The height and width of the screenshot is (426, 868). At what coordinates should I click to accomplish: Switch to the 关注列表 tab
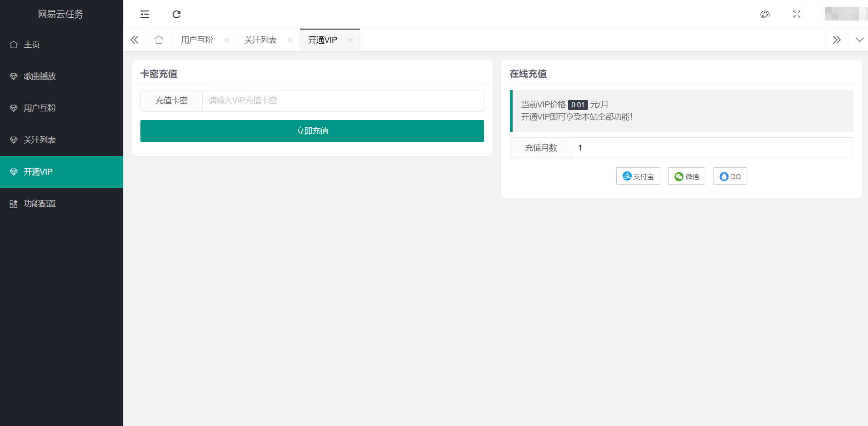[x=260, y=40]
